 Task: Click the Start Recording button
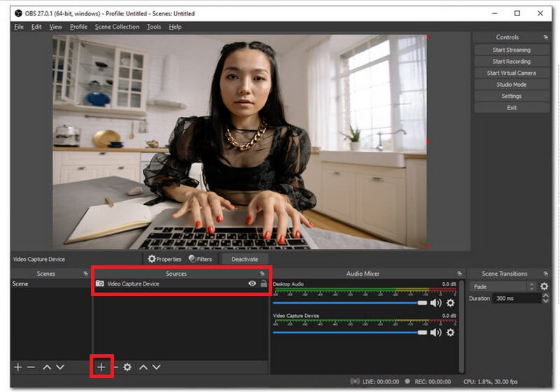[x=511, y=62]
